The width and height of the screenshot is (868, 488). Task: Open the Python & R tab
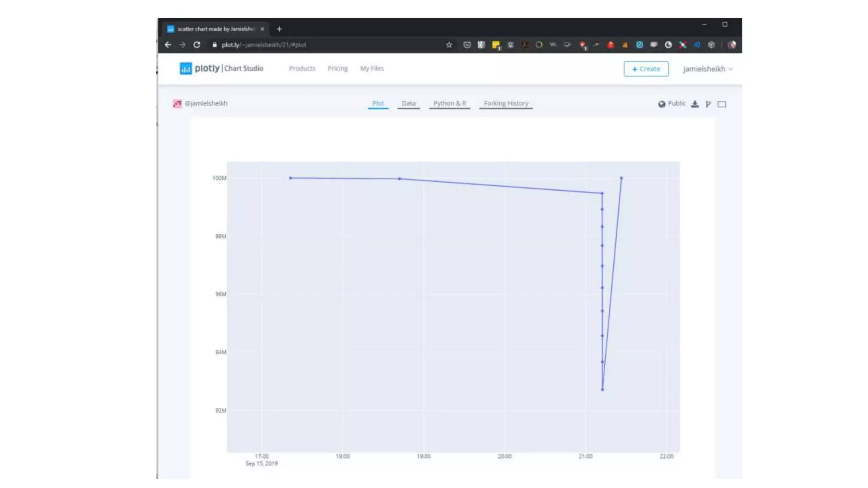click(x=449, y=103)
